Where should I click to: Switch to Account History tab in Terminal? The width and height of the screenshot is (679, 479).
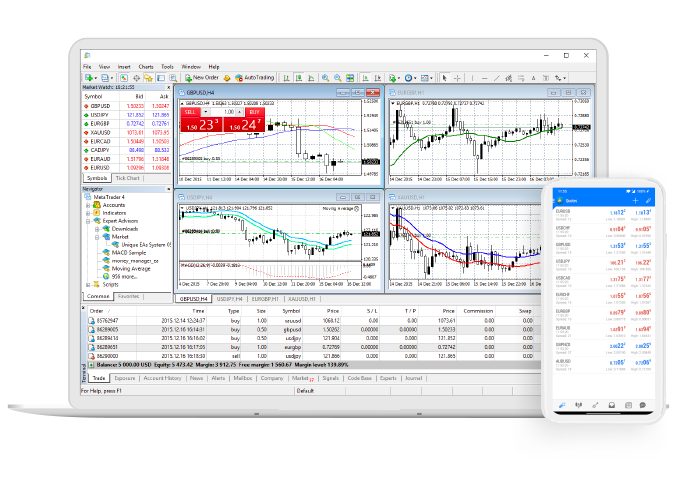(162, 378)
